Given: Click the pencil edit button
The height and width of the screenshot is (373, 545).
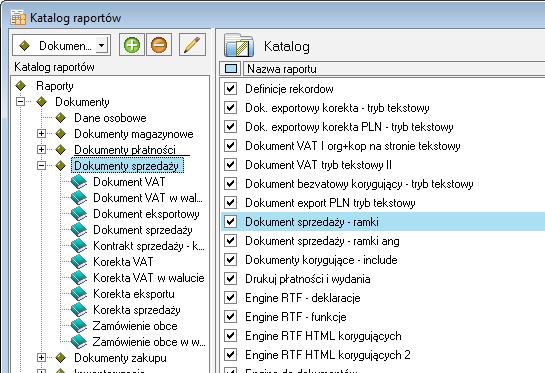Looking at the screenshot, I should pos(192,45).
